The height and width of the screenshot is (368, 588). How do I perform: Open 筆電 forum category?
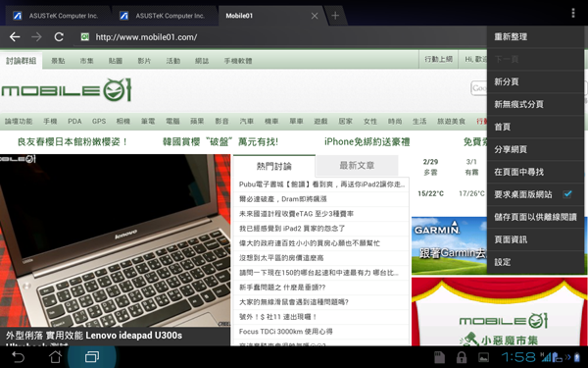(148, 121)
